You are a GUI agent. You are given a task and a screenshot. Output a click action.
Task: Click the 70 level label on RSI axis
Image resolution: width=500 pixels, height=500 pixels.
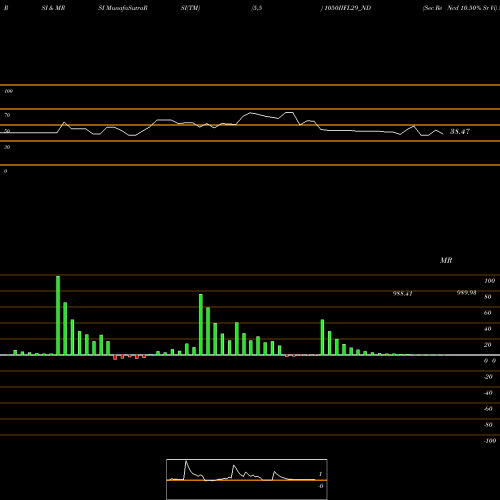pos(7,115)
